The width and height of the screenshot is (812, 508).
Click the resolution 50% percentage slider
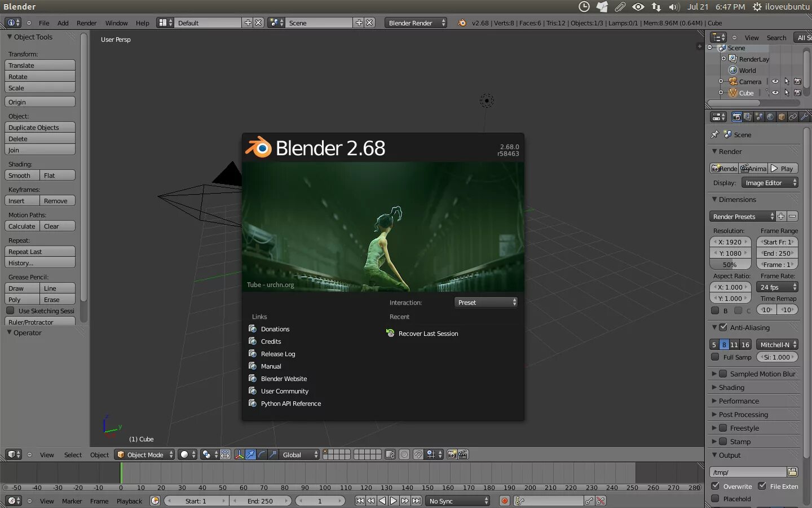coord(730,264)
